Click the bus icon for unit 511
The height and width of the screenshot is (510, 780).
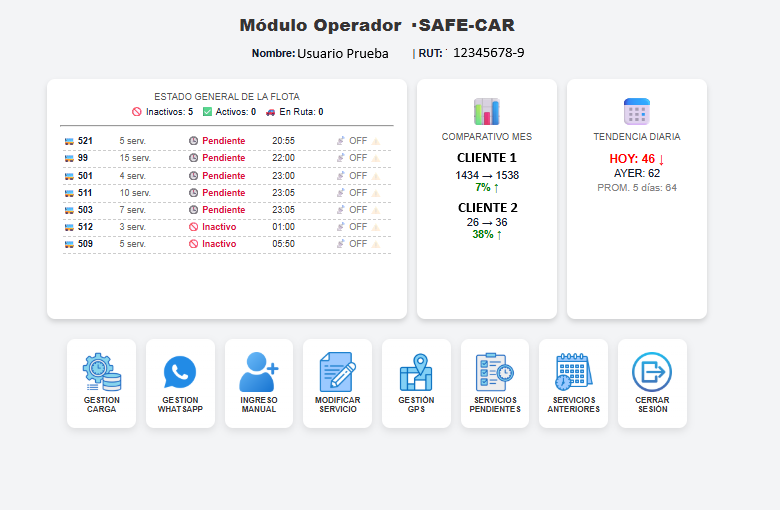69,193
